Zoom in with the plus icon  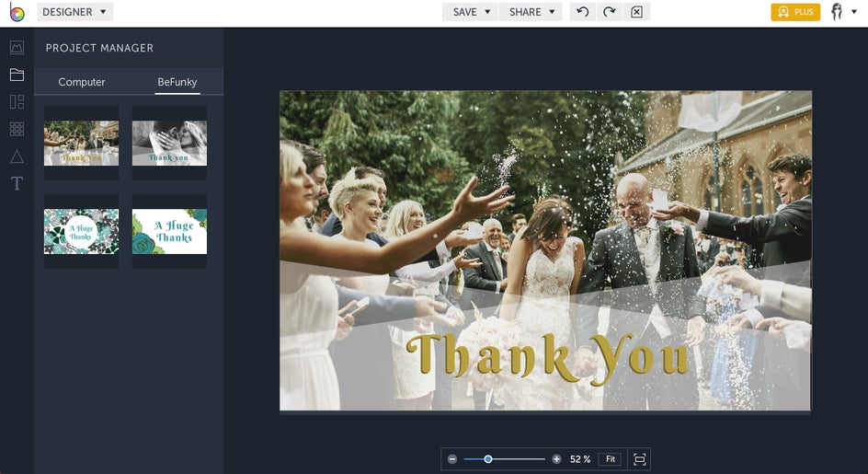556,459
